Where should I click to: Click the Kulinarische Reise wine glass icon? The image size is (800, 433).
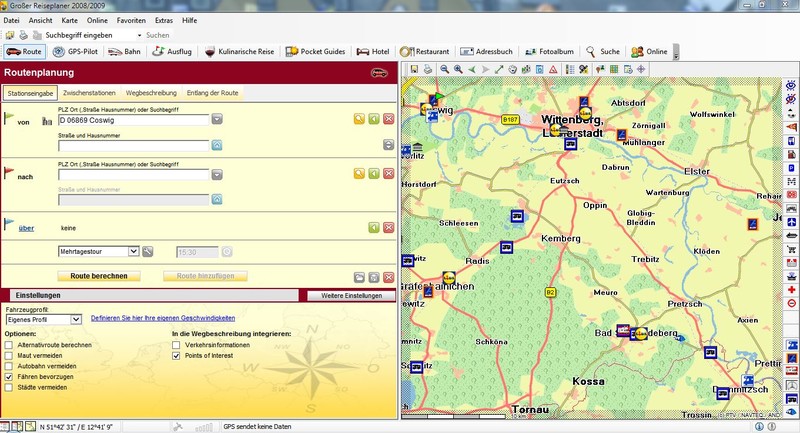click(x=211, y=51)
